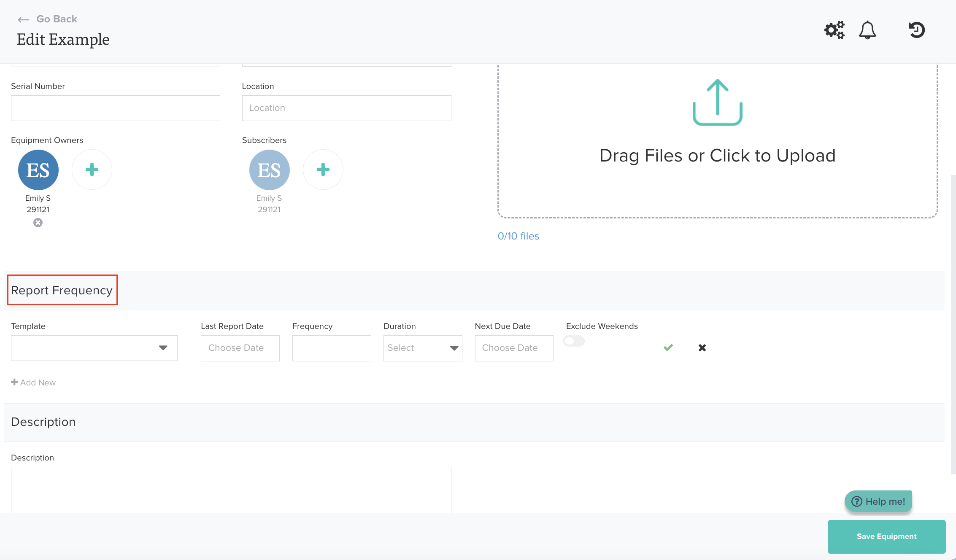Expand the Duration select dropdown
The width and height of the screenshot is (956, 560).
click(423, 348)
